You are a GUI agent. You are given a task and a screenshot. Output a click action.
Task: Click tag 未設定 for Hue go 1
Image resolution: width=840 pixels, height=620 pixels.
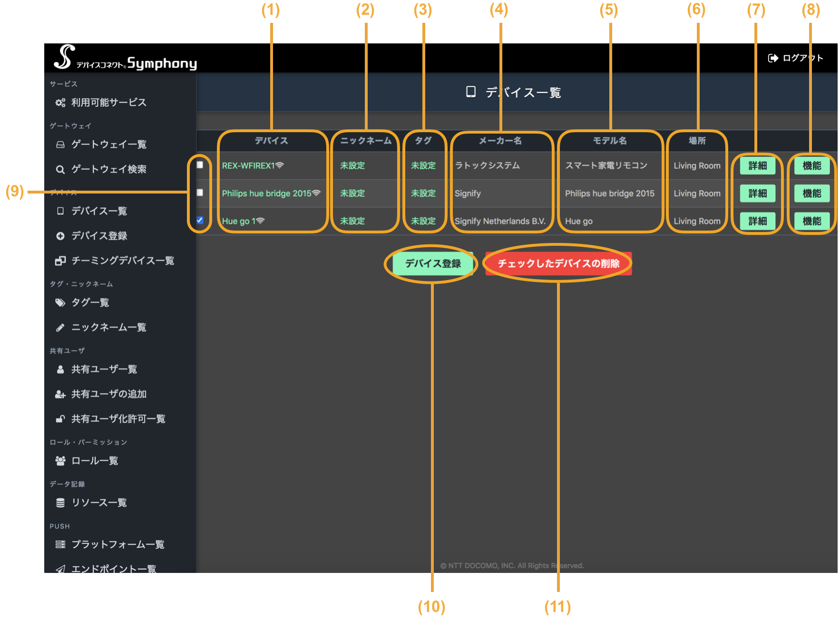click(423, 221)
